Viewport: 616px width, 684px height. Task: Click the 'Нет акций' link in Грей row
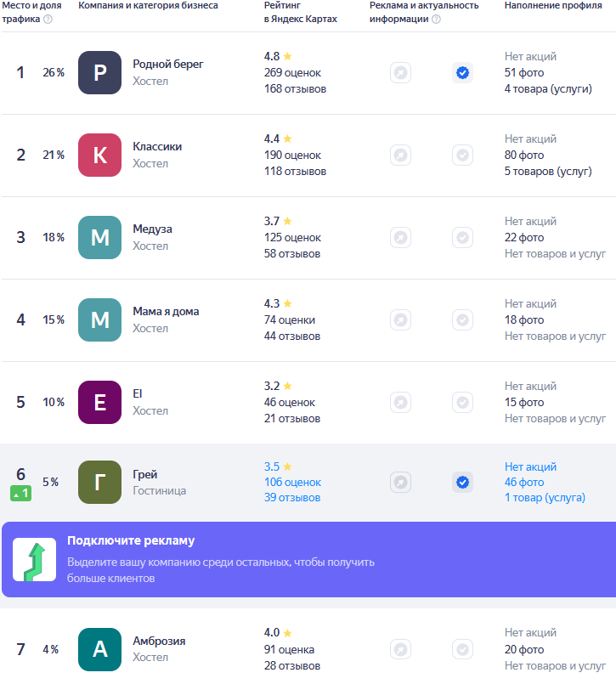point(530,466)
